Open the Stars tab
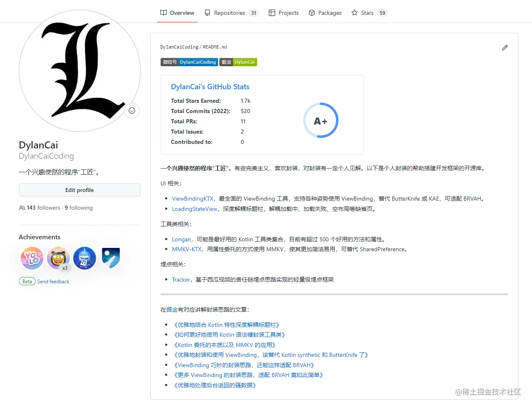 [369, 13]
